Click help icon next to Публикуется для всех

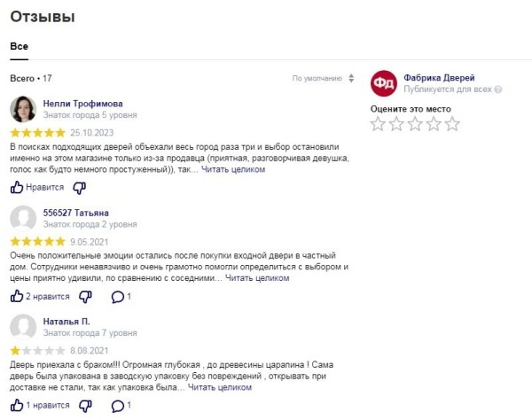pyautogui.click(x=498, y=89)
